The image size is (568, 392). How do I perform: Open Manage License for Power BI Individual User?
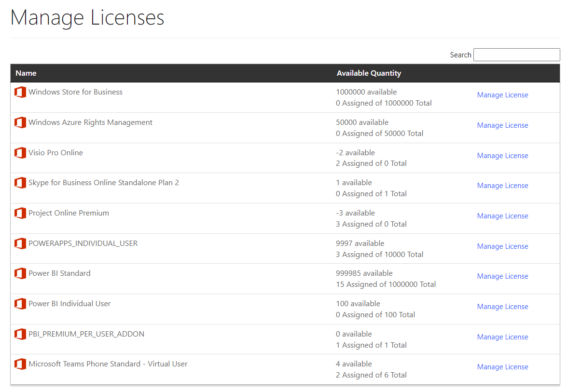pyautogui.click(x=502, y=307)
